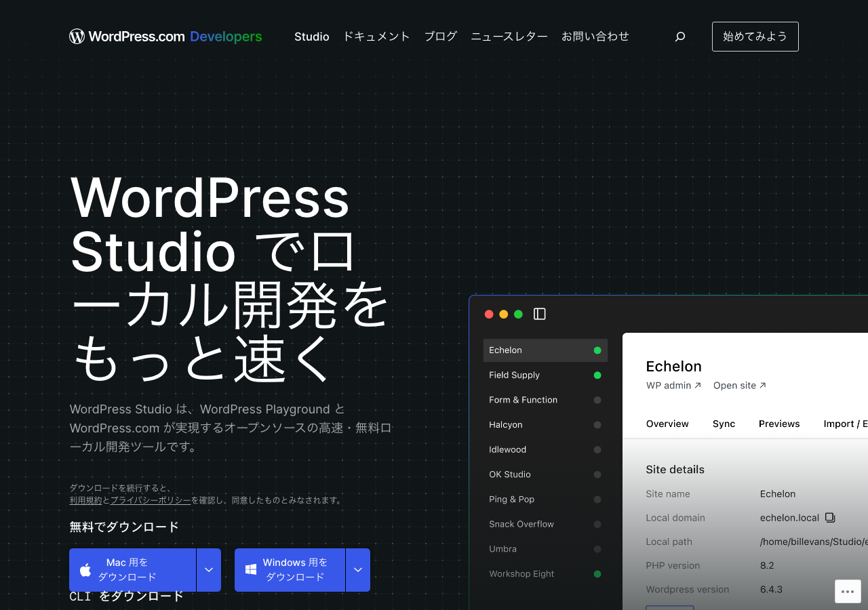Copy the echelon.local domain via copy icon

[x=830, y=518]
